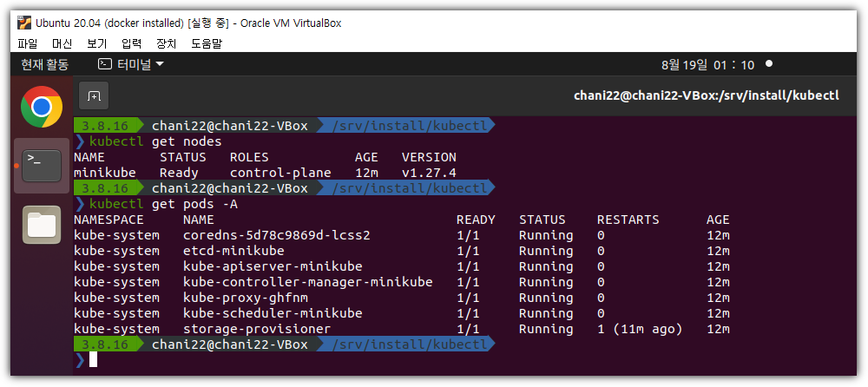Click the RESTARTS column header
The height and width of the screenshot is (387, 868).
628,220
